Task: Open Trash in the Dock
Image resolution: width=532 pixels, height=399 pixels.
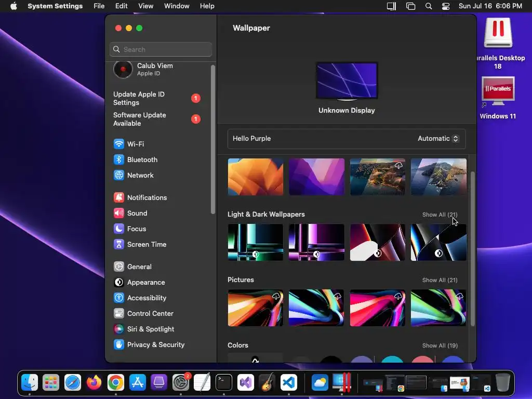Action: [502, 382]
